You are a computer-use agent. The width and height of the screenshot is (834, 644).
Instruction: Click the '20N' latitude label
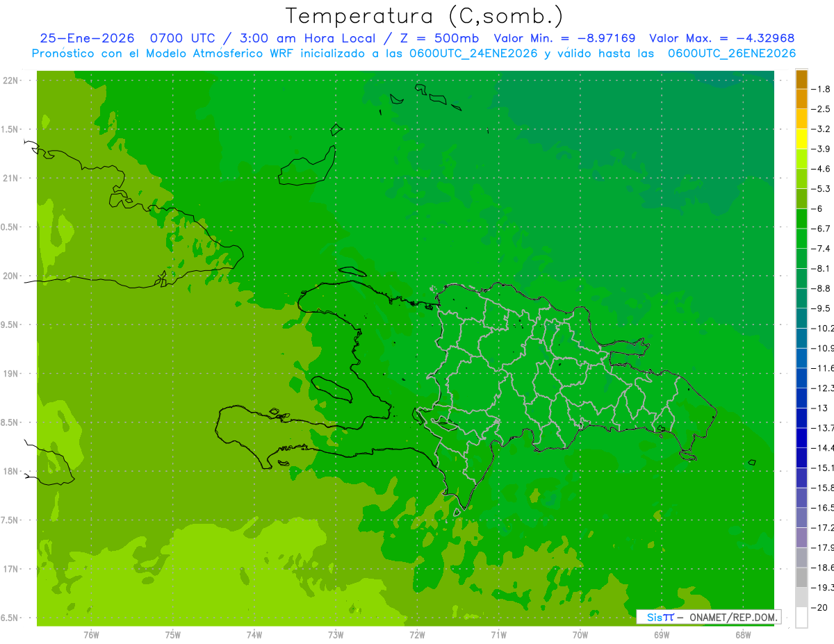tap(10, 276)
